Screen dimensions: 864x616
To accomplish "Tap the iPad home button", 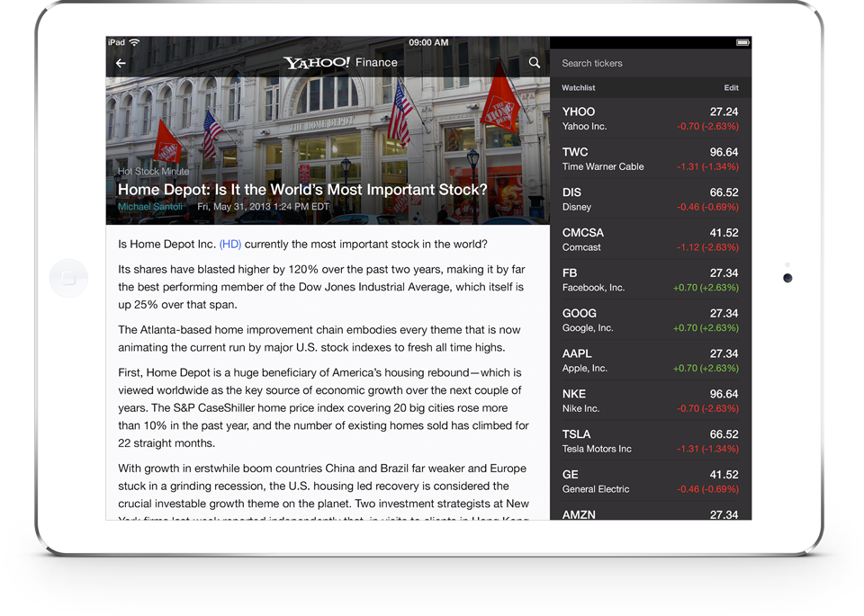I will click(x=69, y=278).
